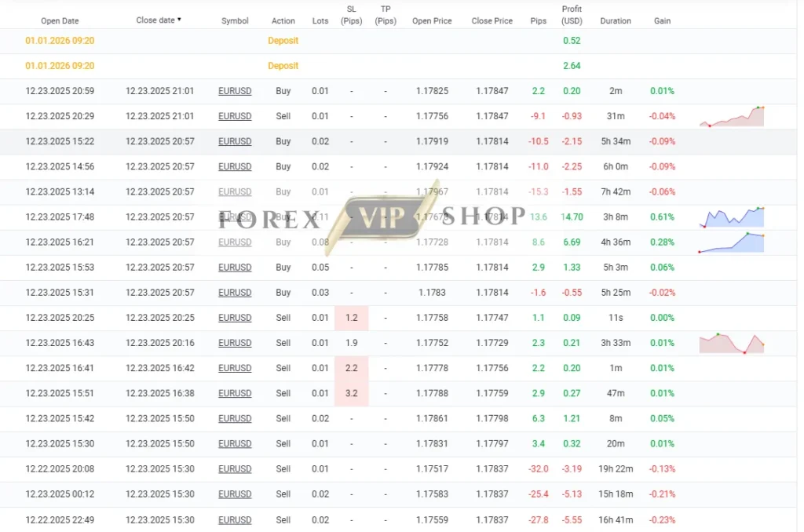The image size is (804, 532).
Task: Open EURUSD link in the 12.22.2025 20:08 trade row
Action: [235, 469]
